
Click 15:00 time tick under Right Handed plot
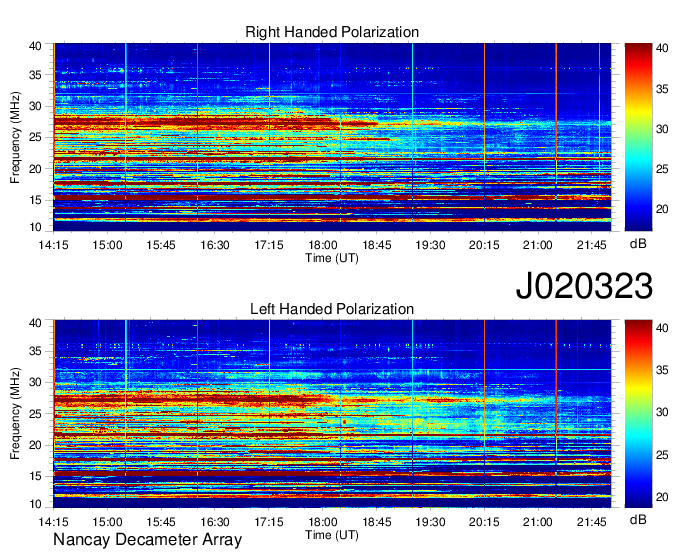pos(107,245)
